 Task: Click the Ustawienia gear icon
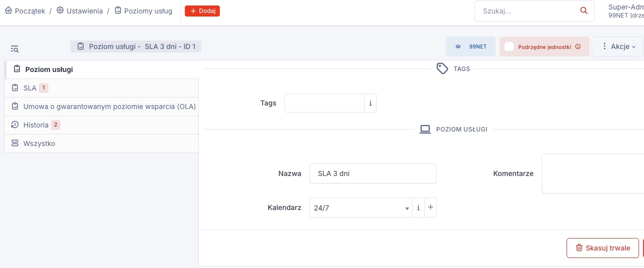click(x=60, y=10)
